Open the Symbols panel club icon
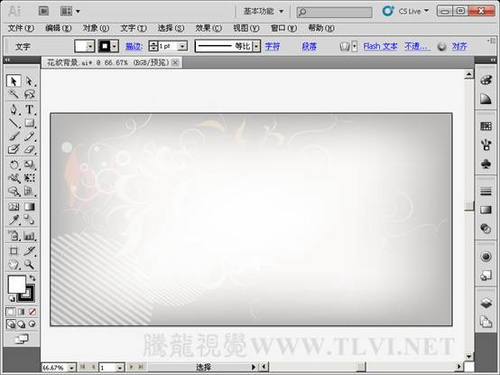Viewport: 500px width, 375px height. point(486,164)
